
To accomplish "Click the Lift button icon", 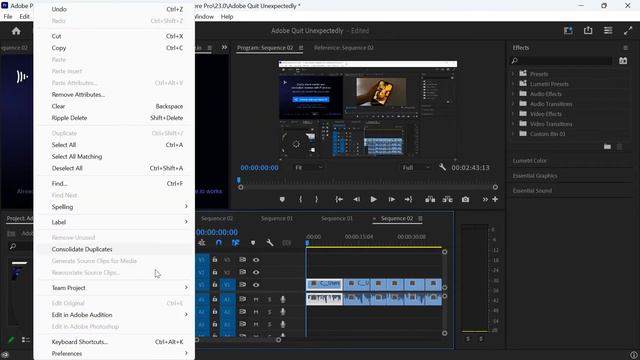I will click(x=430, y=200).
